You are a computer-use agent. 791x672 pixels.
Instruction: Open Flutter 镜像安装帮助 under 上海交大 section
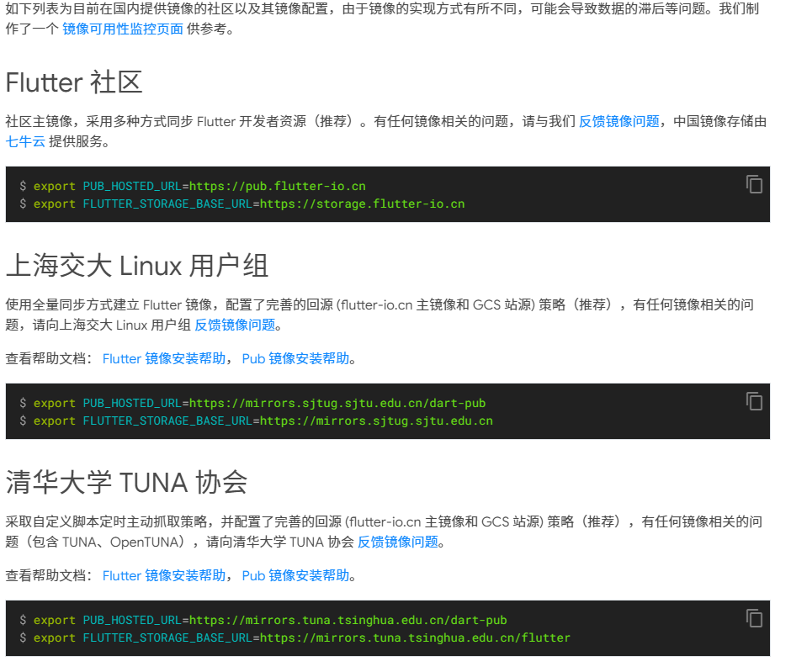tap(164, 358)
